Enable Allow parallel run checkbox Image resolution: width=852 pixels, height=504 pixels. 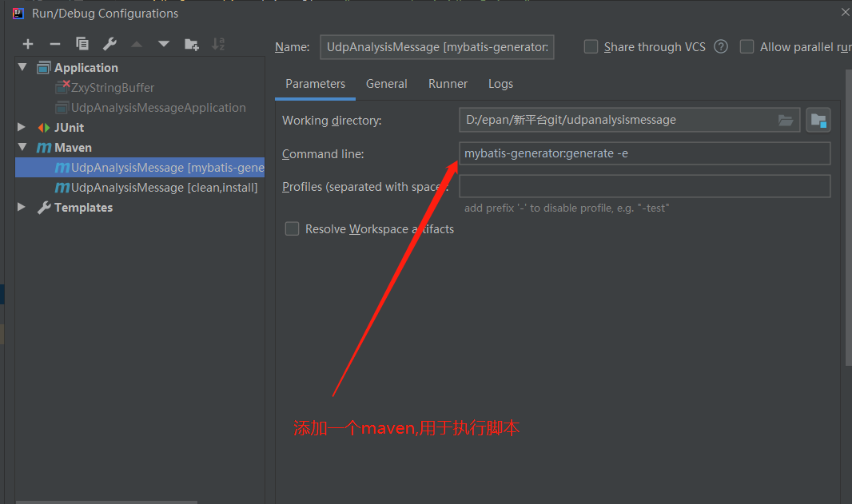point(746,46)
